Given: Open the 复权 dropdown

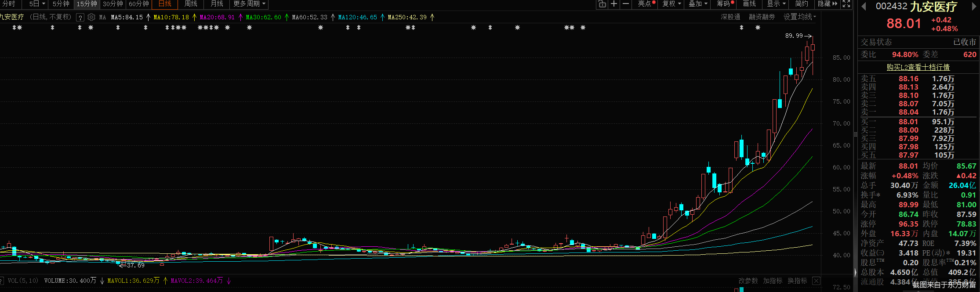Looking at the screenshot, I should pyautogui.click(x=671, y=4).
